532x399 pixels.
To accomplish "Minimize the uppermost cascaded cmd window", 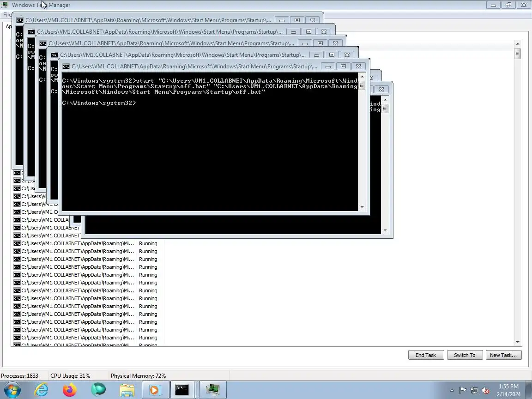I will [282, 20].
